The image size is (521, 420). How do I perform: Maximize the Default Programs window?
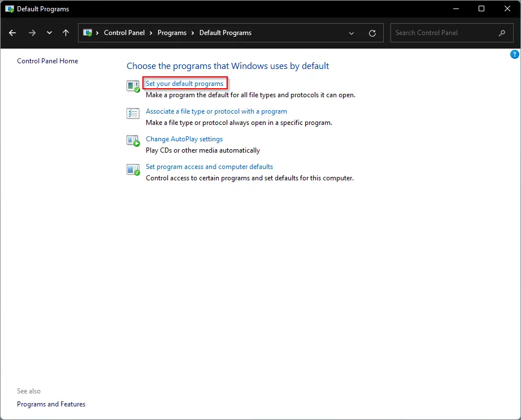[x=481, y=8]
